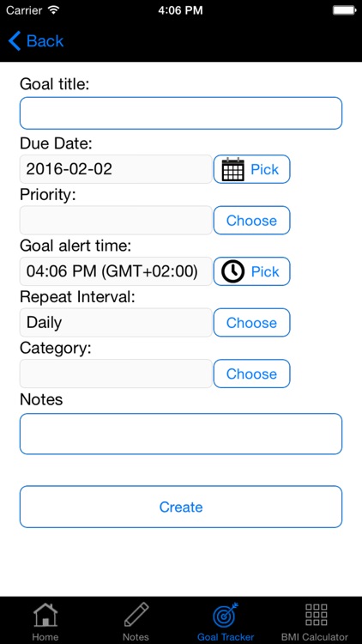Tap the calendar icon beside Due Date
Image resolution: width=362 pixels, height=644 pixels.
232,169
